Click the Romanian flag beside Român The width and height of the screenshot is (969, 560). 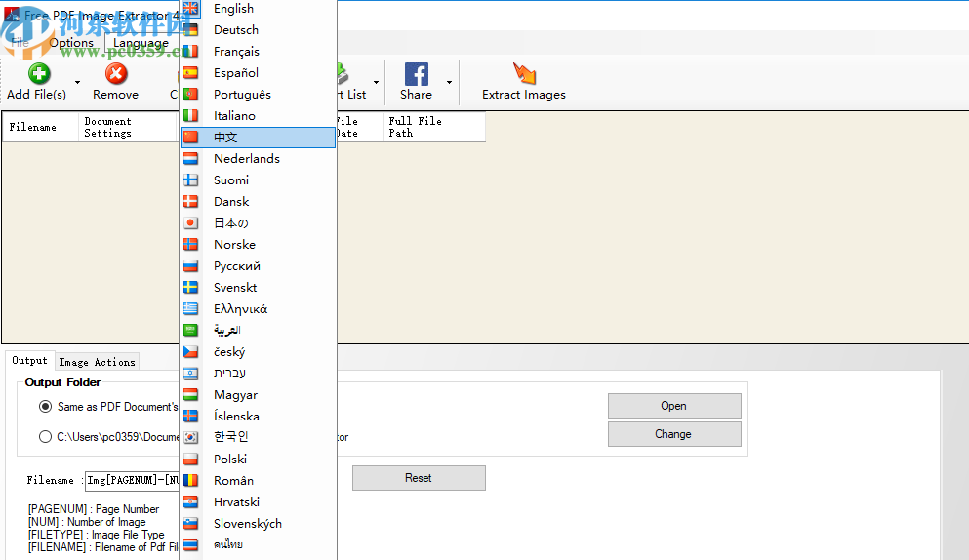click(191, 480)
